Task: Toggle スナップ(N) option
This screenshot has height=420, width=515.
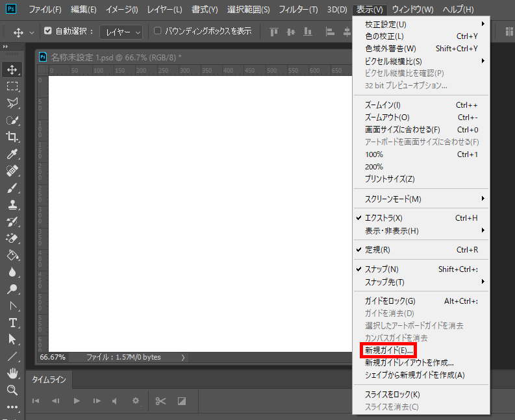Action: point(421,269)
